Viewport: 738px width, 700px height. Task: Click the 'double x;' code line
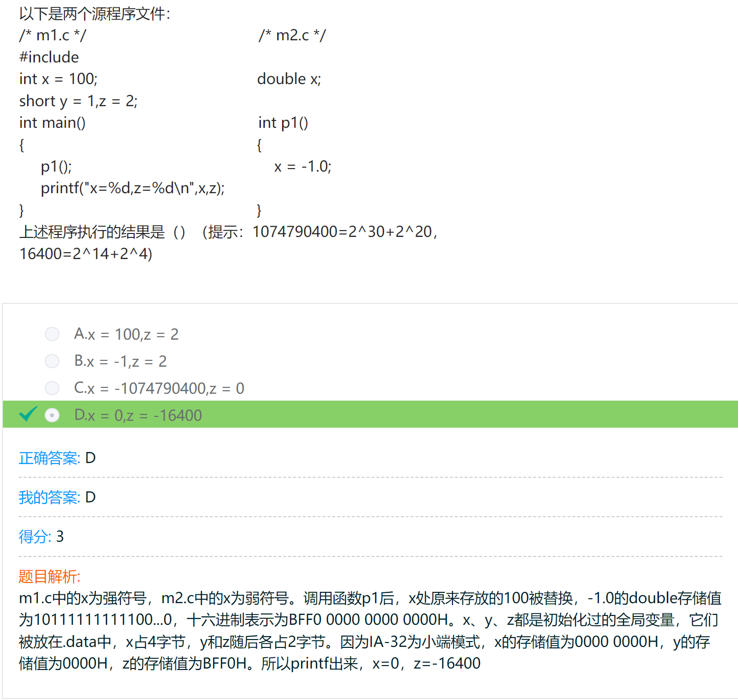click(x=289, y=79)
